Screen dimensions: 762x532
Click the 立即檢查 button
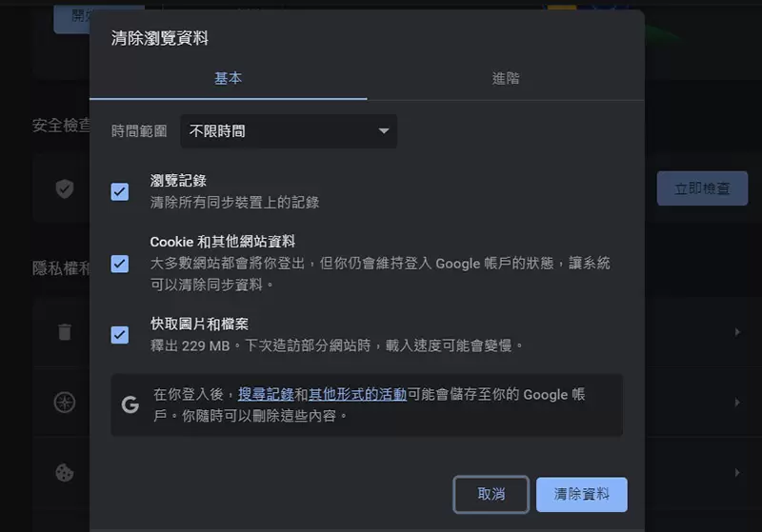pos(702,188)
